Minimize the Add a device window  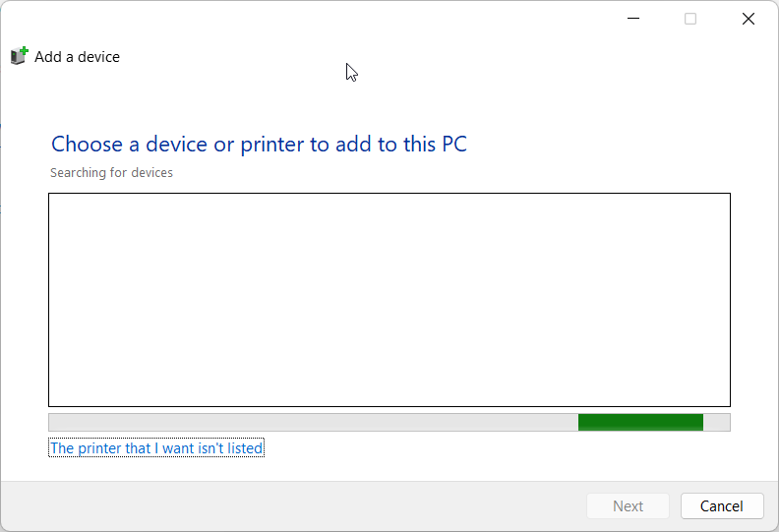[633, 19]
